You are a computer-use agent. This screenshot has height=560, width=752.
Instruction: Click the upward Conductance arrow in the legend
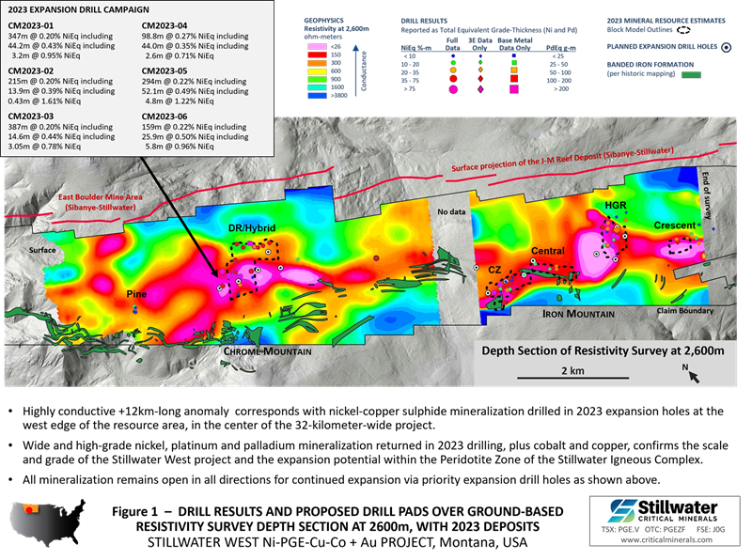tap(356, 70)
